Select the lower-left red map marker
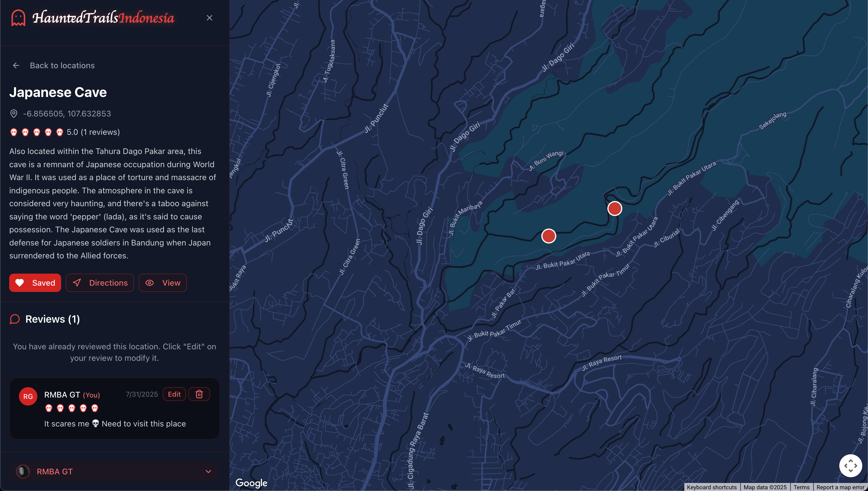 click(549, 236)
